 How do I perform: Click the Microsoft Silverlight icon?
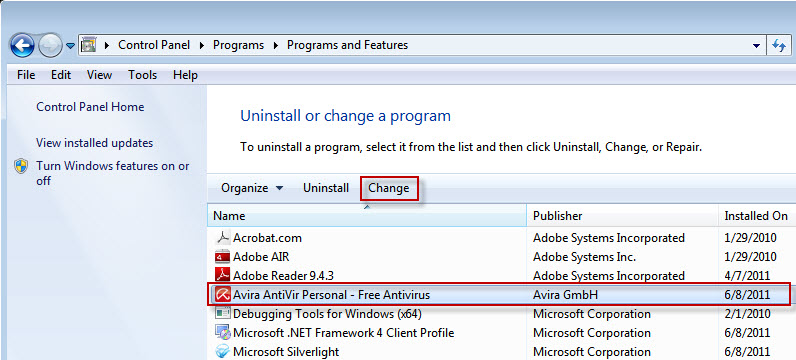(222, 351)
